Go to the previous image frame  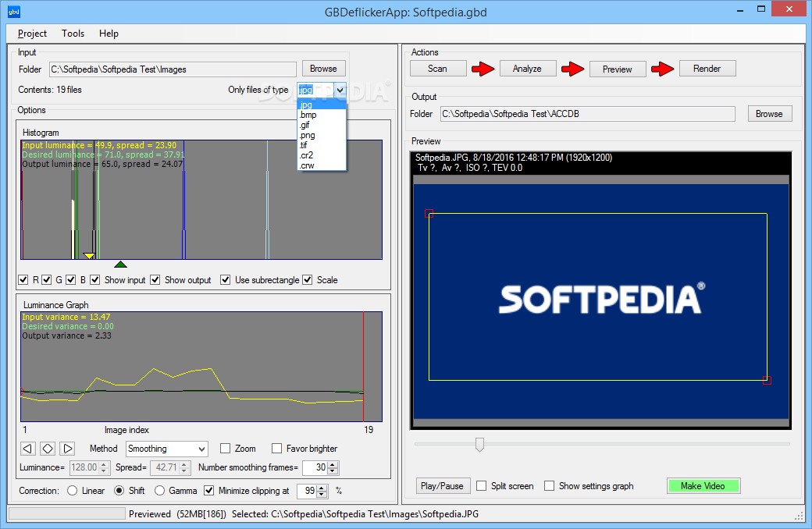[28, 449]
